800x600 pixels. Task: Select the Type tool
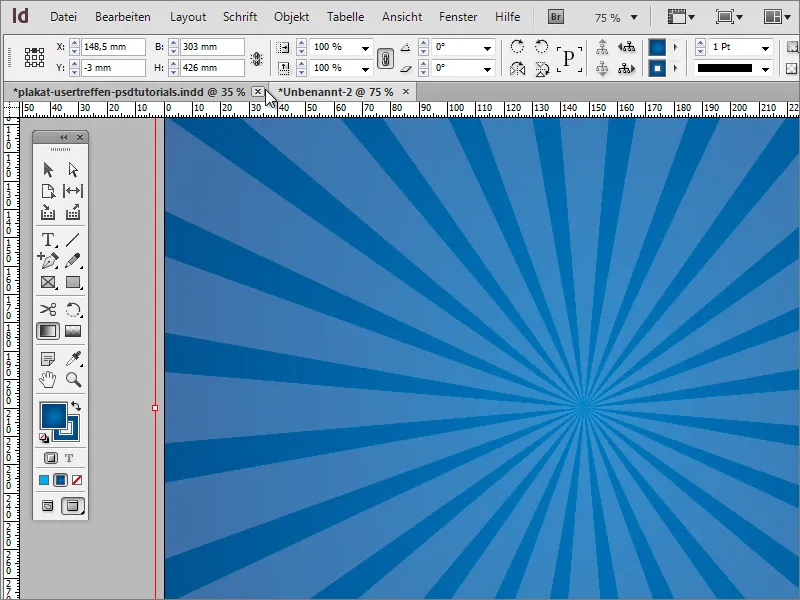(48, 240)
